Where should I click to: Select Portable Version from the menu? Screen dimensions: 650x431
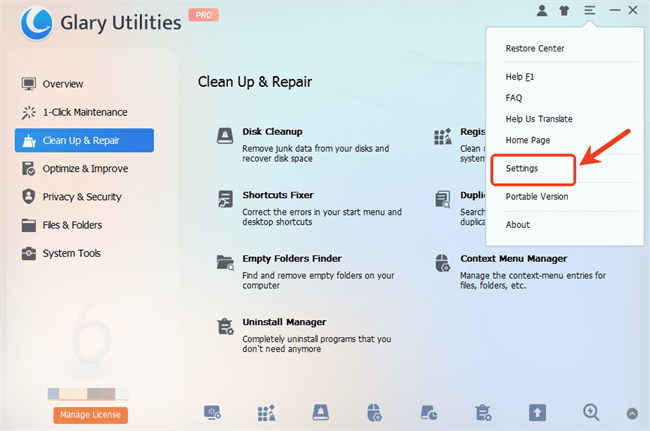[537, 197]
